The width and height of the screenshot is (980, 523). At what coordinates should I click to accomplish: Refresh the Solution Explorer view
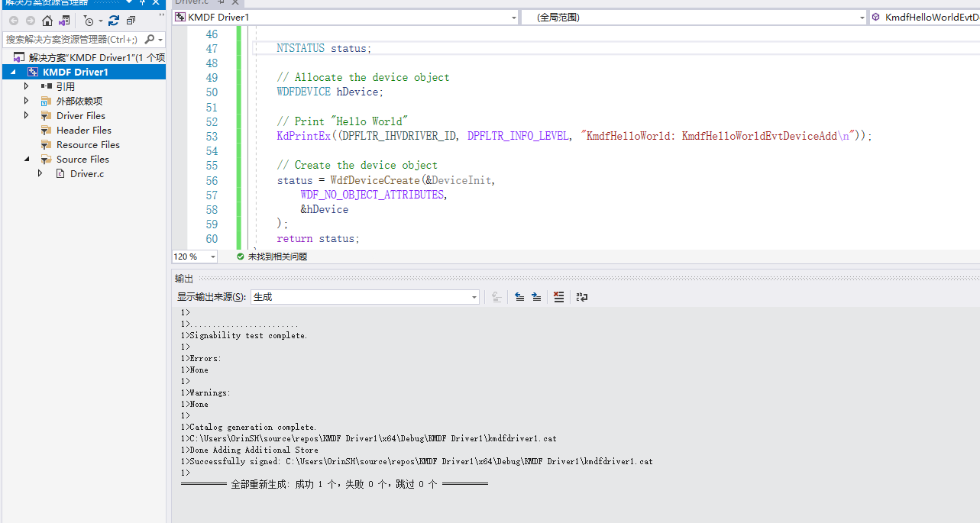[114, 21]
